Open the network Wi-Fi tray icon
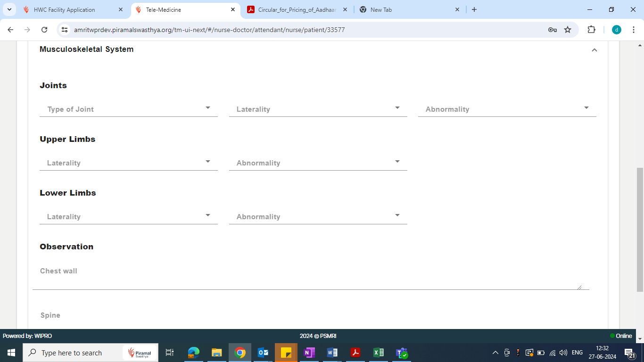 [x=553, y=353]
